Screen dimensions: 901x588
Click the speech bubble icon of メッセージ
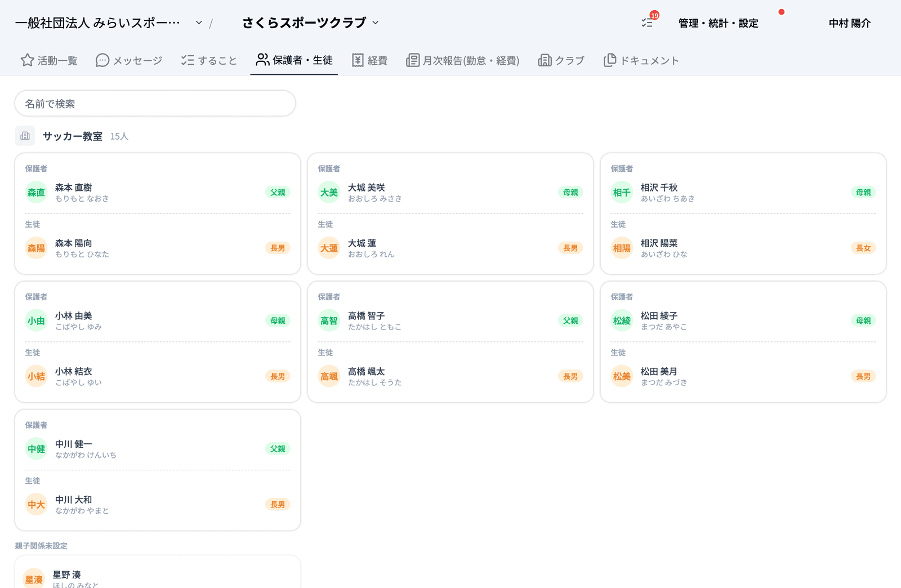coord(102,60)
